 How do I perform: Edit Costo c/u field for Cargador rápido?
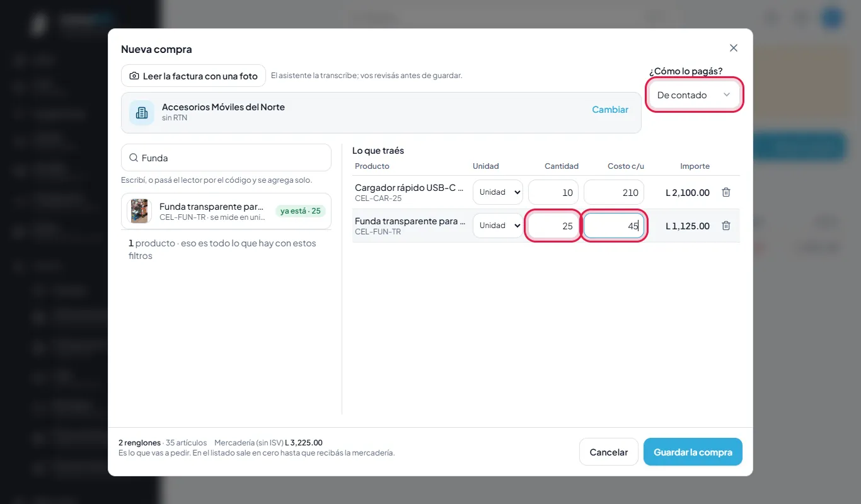coord(614,192)
